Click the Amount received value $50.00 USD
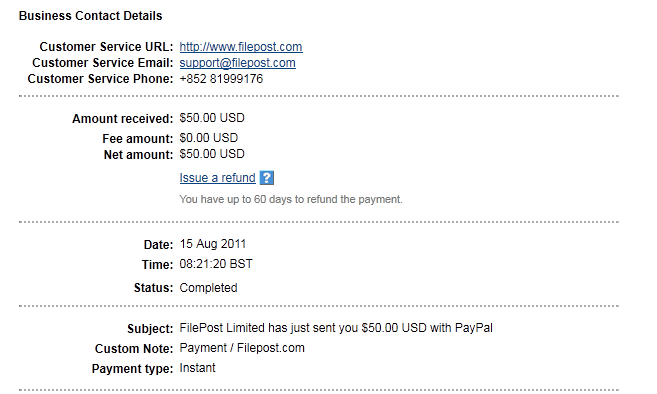 click(x=212, y=118)
